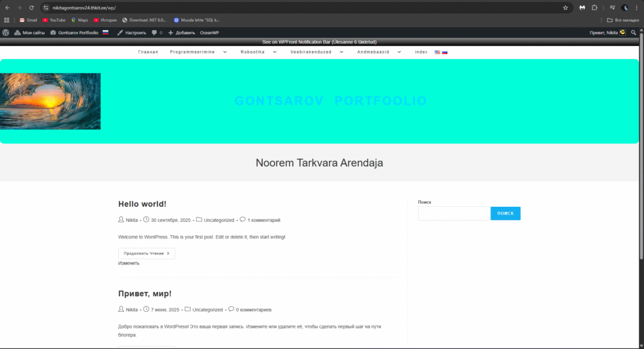Open the index menu item

tap(421, 52)
